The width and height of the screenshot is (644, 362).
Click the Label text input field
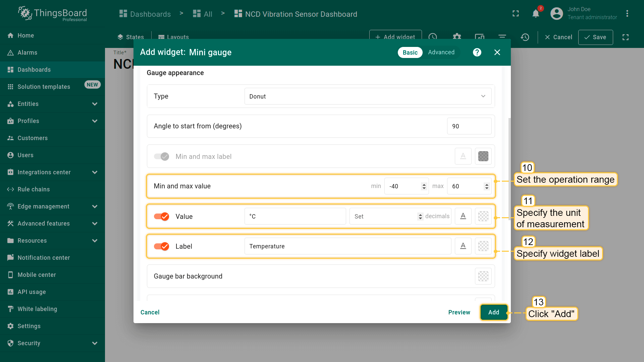pos(347,246)
